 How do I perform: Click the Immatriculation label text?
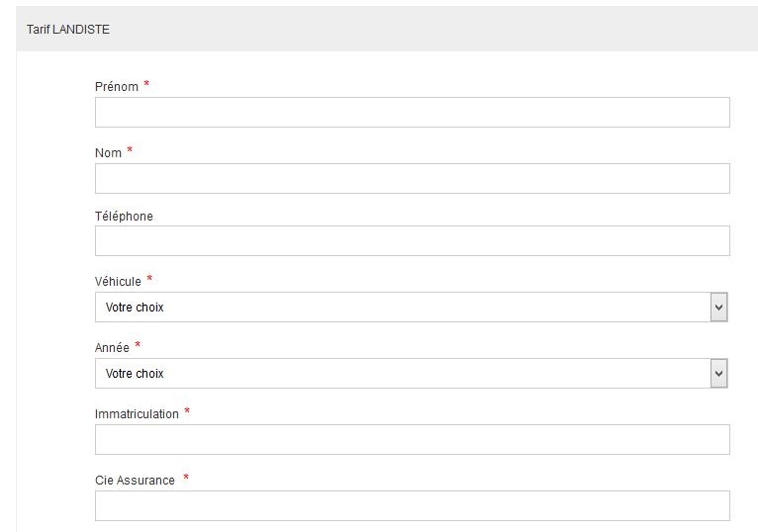click(137, 414)
